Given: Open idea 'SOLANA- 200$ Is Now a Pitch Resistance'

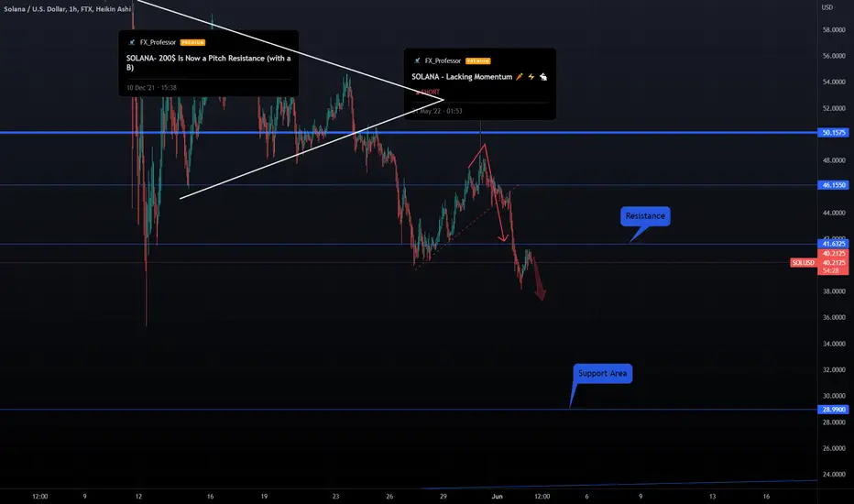Looking at the screenshot, I should [x=209, y=62].
